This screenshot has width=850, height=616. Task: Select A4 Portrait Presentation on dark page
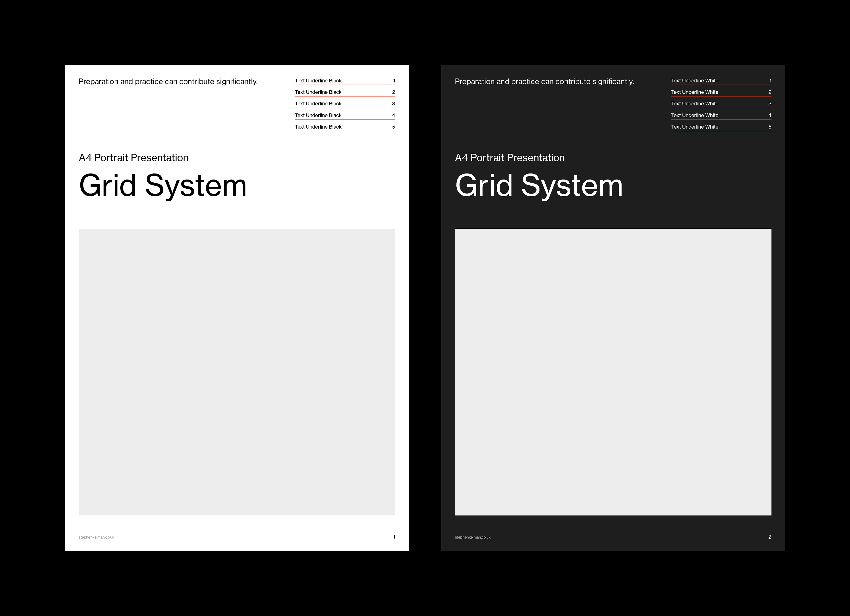pyautogui.click(x=510, y=158)
